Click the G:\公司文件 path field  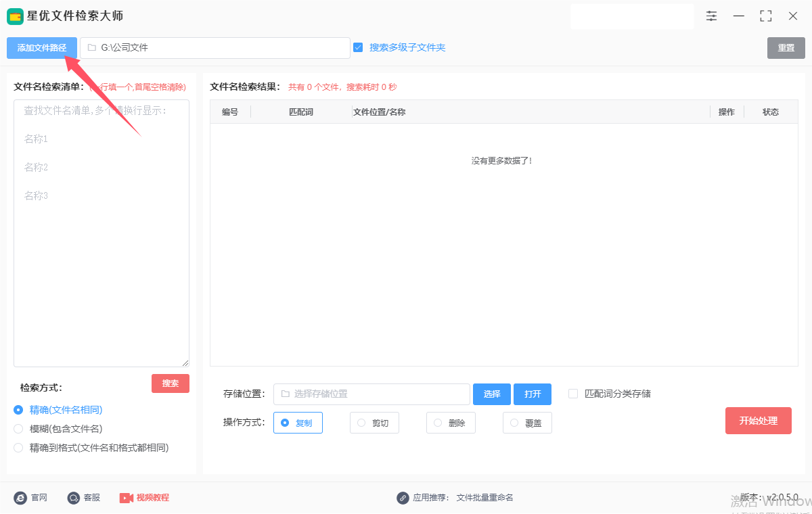tap(215, 48)
